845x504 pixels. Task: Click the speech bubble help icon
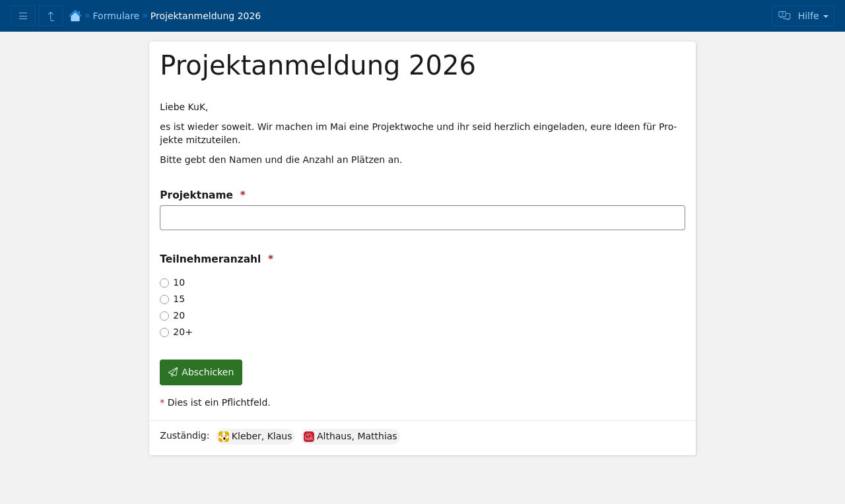pyautogui.click(x=784, y=16)
